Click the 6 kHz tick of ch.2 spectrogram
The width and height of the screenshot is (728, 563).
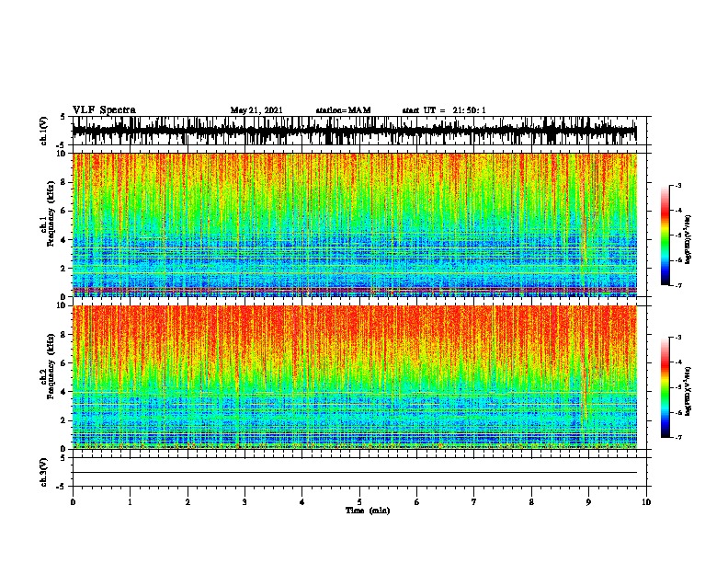[64, 362]
